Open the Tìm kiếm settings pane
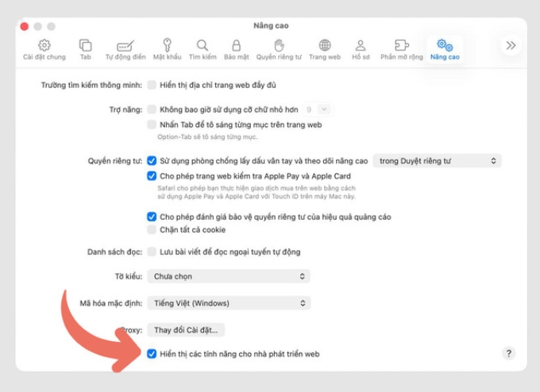This screenshot has width=540, height=392. (202, 50)
